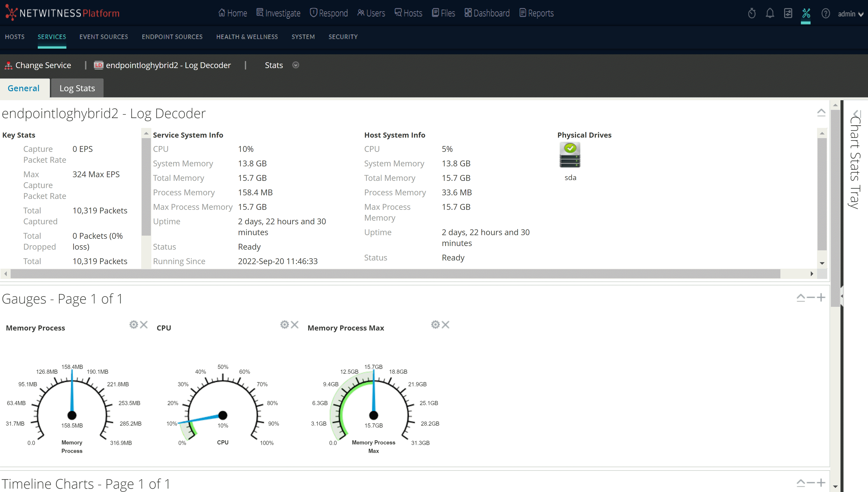Switch to the EVENT SOURCES tab
868x492 pixels.
[x=104, y=37]
